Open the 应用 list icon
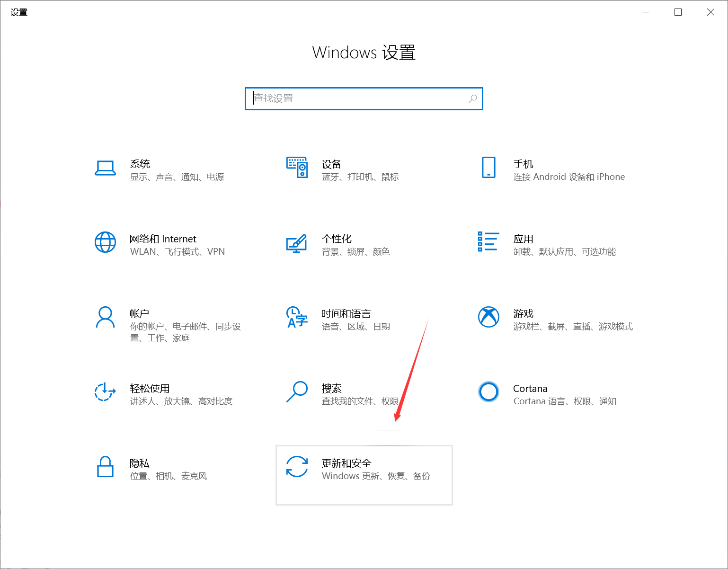This screenshot has width=728, height=569. pyautogui.click(x=488, y=241)
